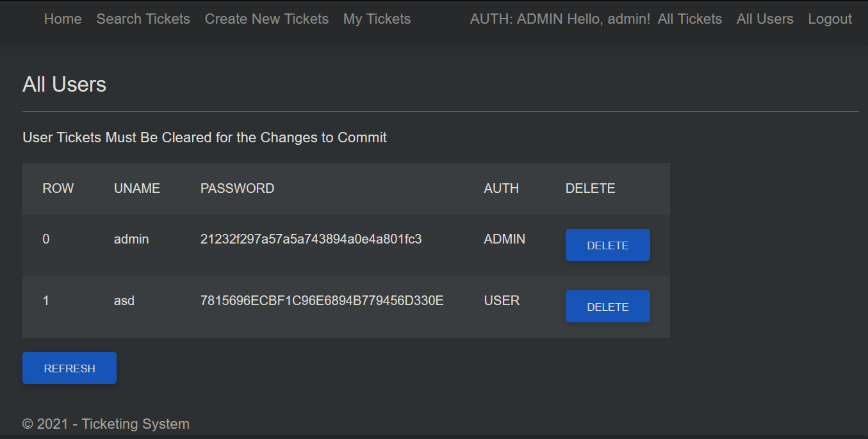Delete the admin user account
This screenshot has width=868, height=439.
[x=607, y=245]
